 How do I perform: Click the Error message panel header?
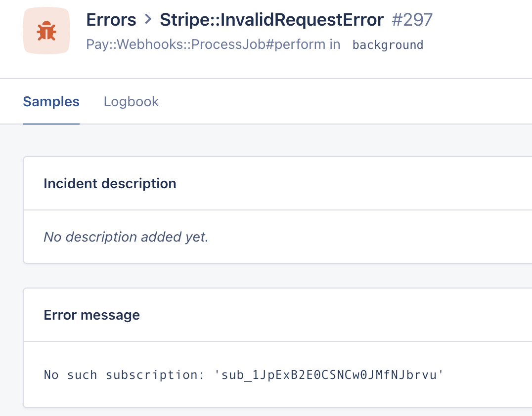[x=91, y=315]
